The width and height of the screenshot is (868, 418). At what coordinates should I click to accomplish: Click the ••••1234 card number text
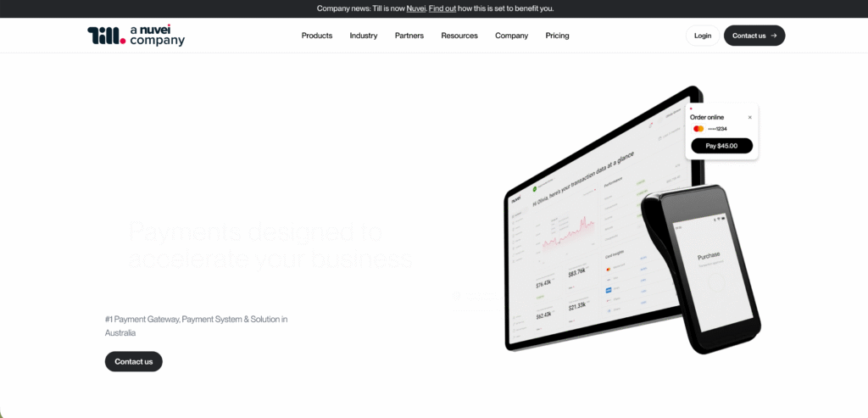tap(717, 129)
